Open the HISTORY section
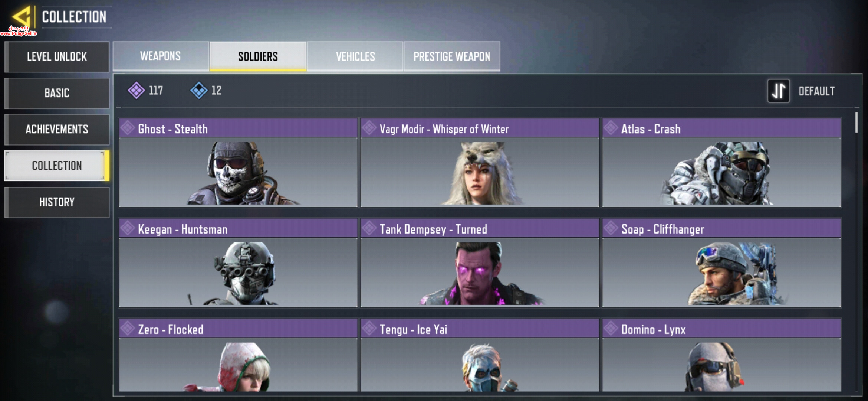The image size is (868, 401). click(57, 202)
